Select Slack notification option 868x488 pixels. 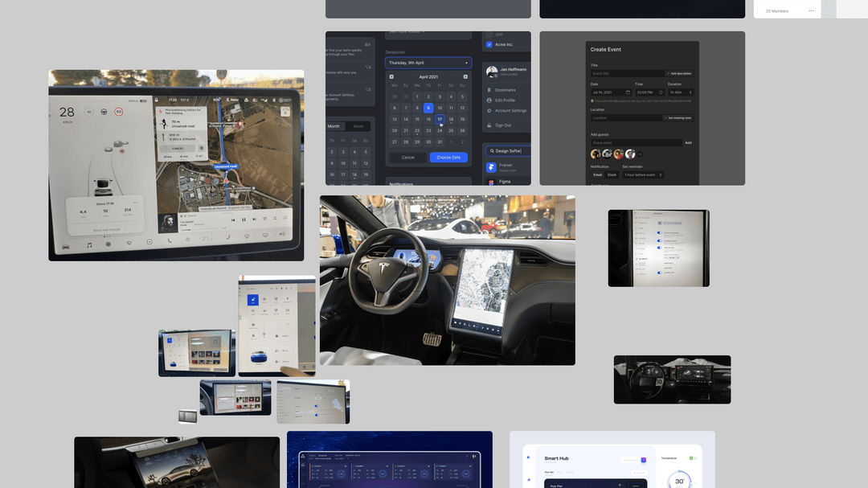(612, 175)
